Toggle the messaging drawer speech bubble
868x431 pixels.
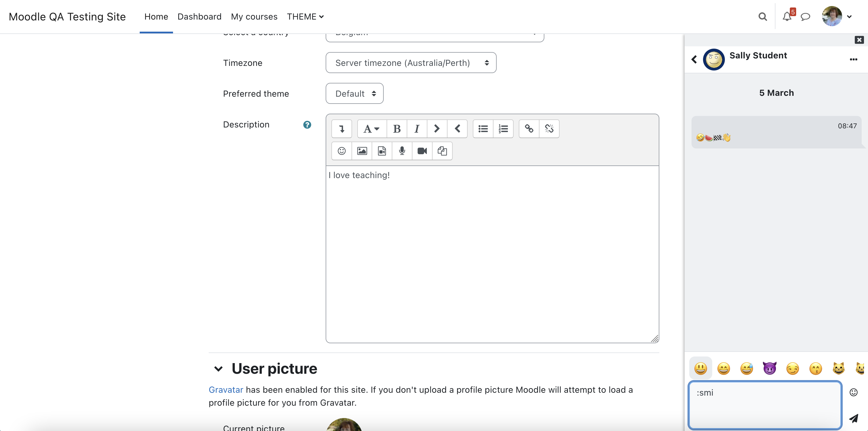pyautogui.click(x=805, y=16)
